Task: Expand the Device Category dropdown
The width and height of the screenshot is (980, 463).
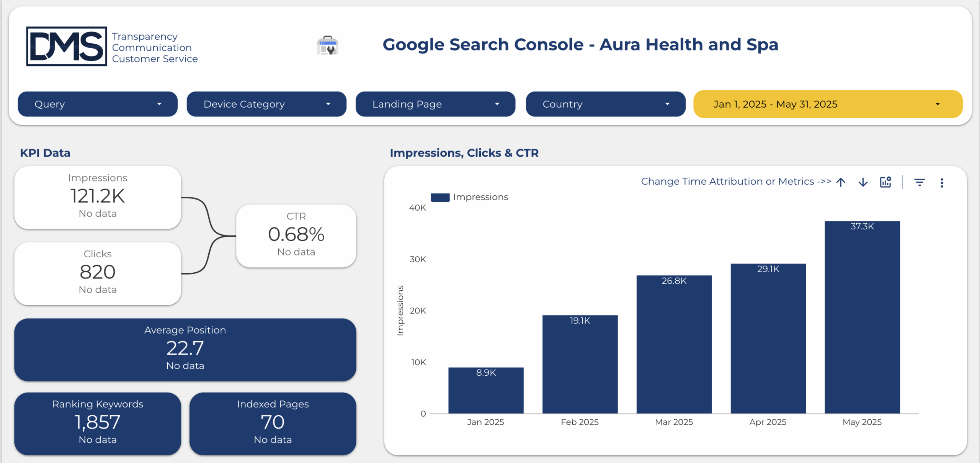Action: pyautogui.click(x=266, y=104)
